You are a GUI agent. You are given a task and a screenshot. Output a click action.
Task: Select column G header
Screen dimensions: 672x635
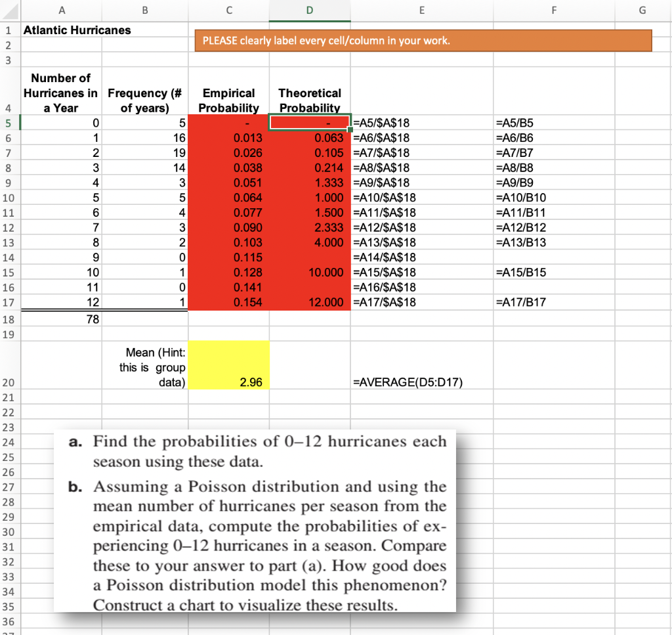[x=642, y=11]
